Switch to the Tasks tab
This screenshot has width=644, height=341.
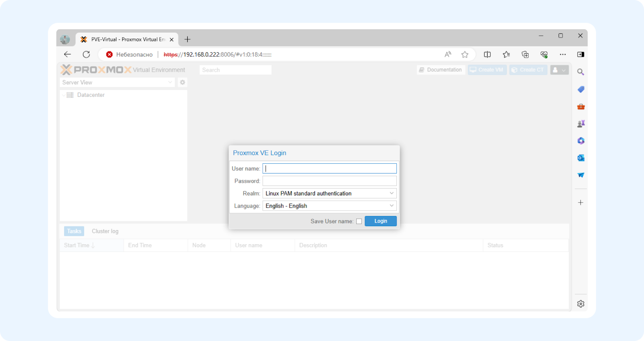tap(74, 231)
